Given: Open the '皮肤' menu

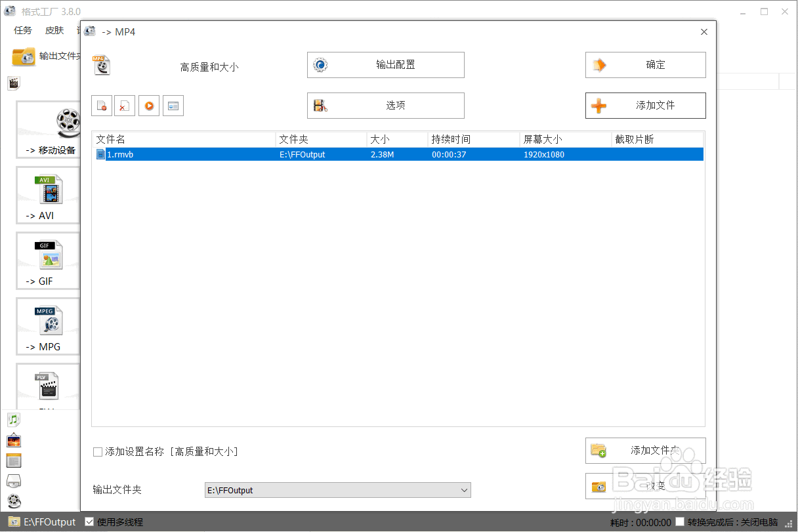Looking at the screenshot, I should pos(54,30).
